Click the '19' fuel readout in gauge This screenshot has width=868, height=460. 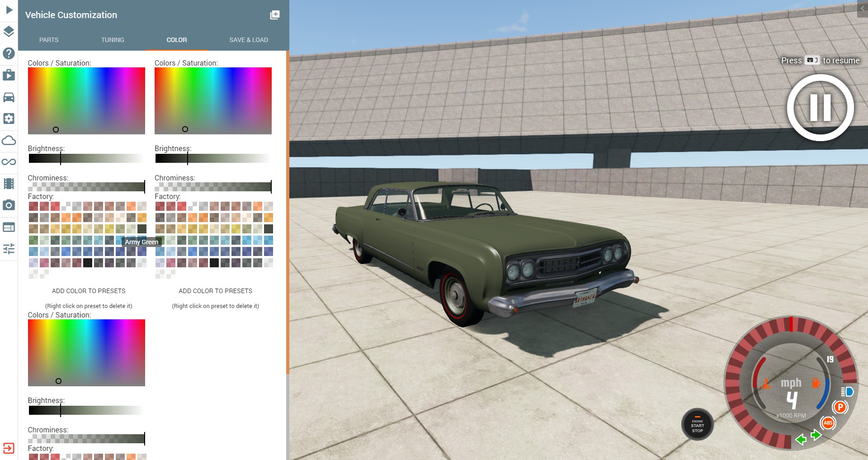pyautogui.click(x=830, y=359)
